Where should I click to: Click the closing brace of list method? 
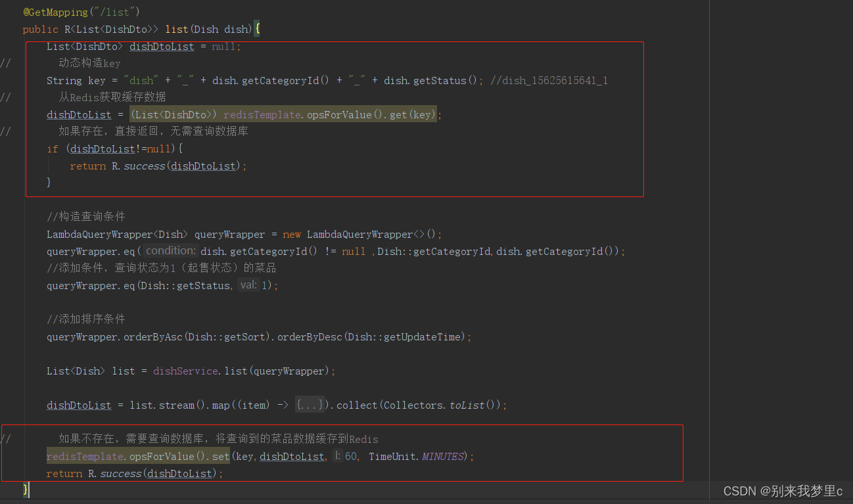point(26,490)
